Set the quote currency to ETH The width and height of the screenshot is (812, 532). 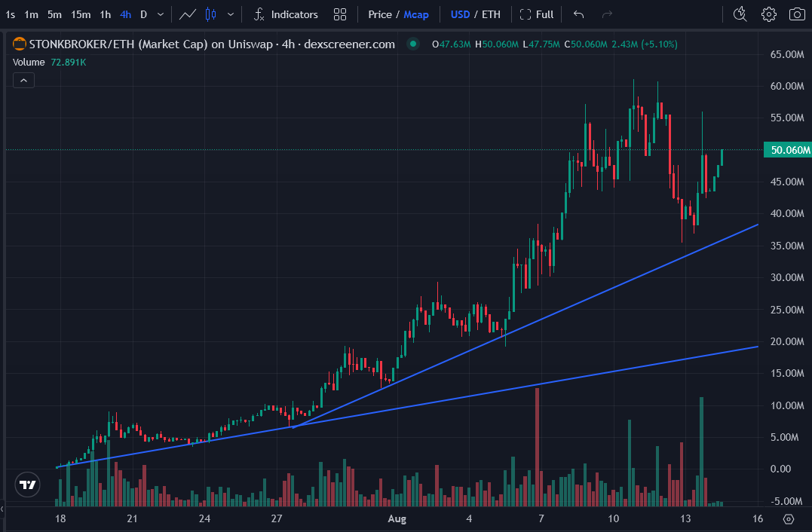(x=491, y=14)
